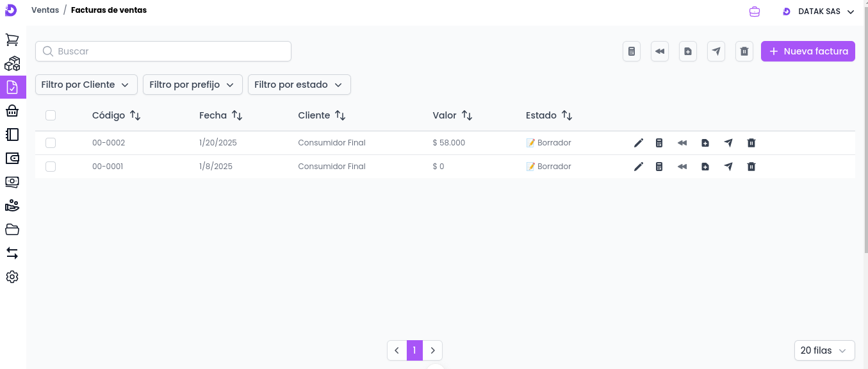
Task: Click the trash icon for invoice 00-0002
Action: point(751,143)
